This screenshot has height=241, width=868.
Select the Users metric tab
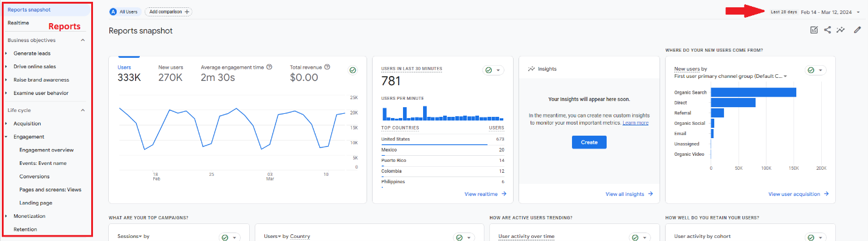click(129, 73)
